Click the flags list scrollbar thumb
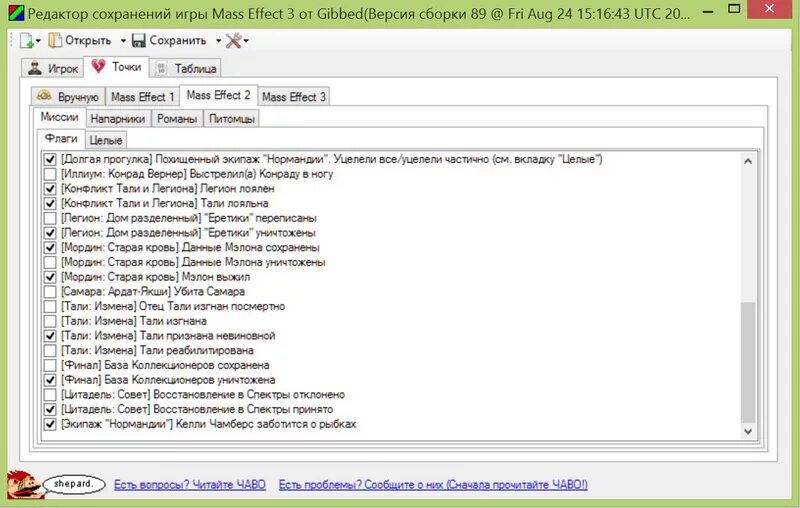Screen dimensions: 800x508 pyautogui.click(x=748, y=362)
